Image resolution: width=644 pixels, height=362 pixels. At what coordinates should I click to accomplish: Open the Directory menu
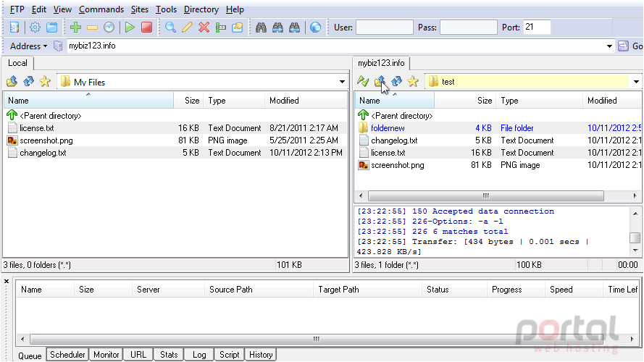201,9
